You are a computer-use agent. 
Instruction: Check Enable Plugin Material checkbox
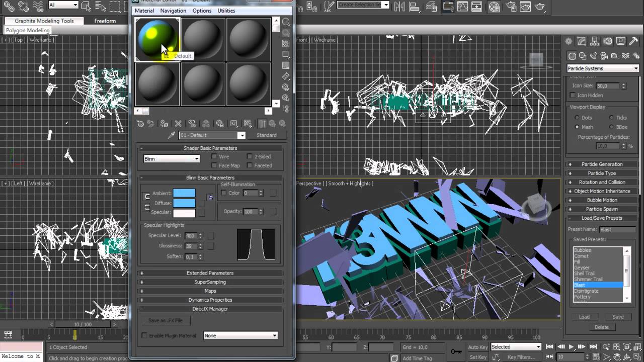coord(145,335)
